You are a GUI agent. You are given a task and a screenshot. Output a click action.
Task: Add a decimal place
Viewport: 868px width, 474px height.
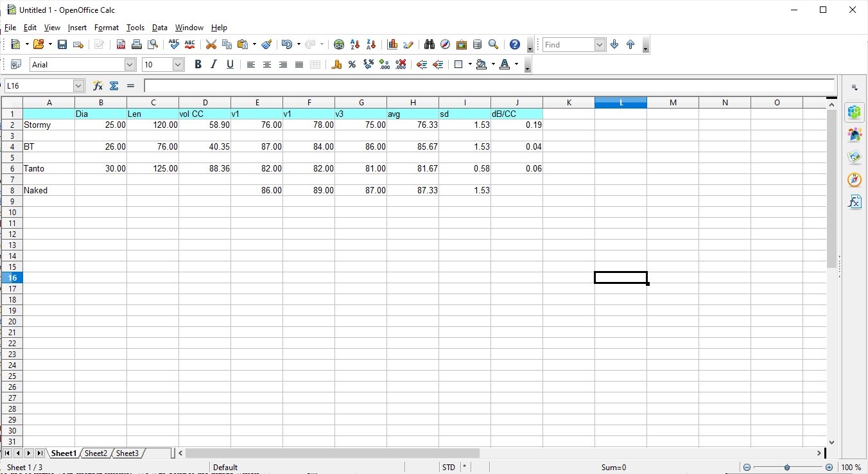[x=385, y=64]
